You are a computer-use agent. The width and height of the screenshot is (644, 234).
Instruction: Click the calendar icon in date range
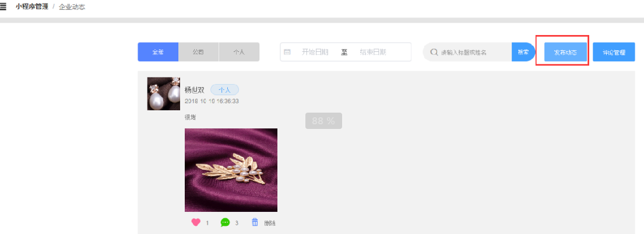coord(287,53)
